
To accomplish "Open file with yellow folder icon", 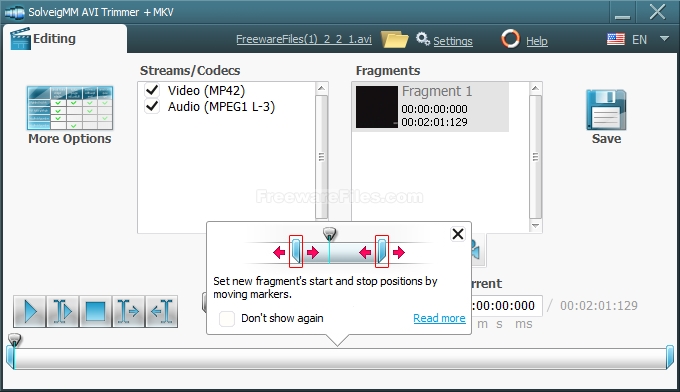I will (394, 39).
